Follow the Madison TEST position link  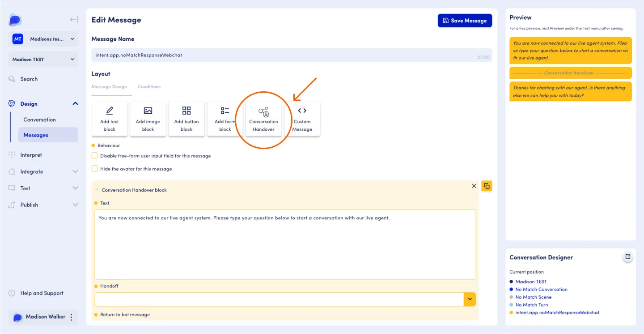(x=531, y=282)
